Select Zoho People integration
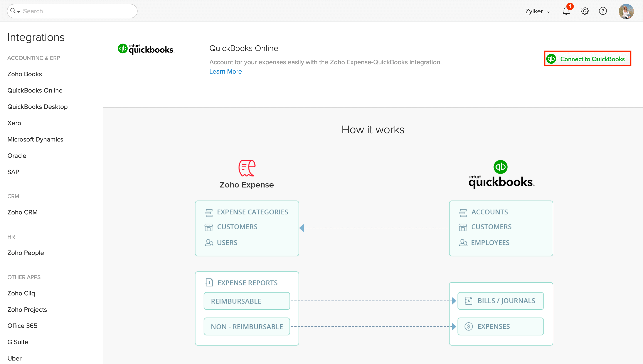Viewport: 643px width, 364px height. tap(25, 253)
